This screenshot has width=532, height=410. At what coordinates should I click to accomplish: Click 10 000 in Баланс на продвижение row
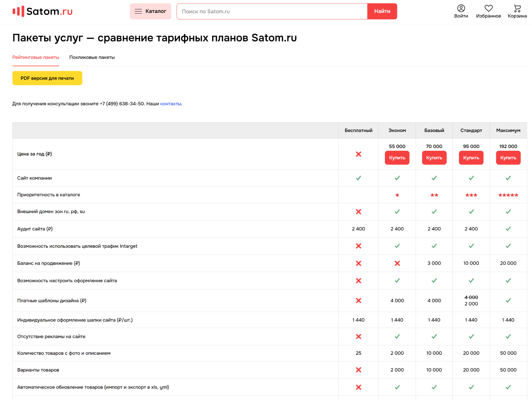click(x=471, y=264)
